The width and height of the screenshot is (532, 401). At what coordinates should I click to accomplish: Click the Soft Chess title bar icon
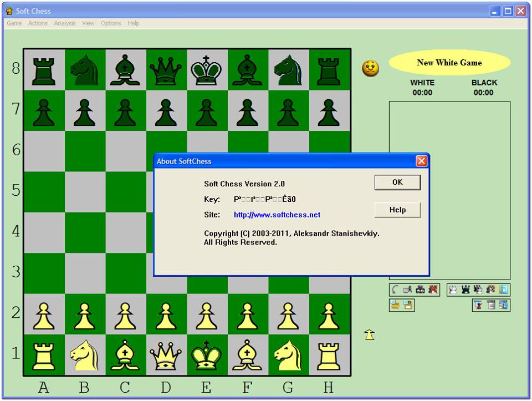[x=9, y=11]
